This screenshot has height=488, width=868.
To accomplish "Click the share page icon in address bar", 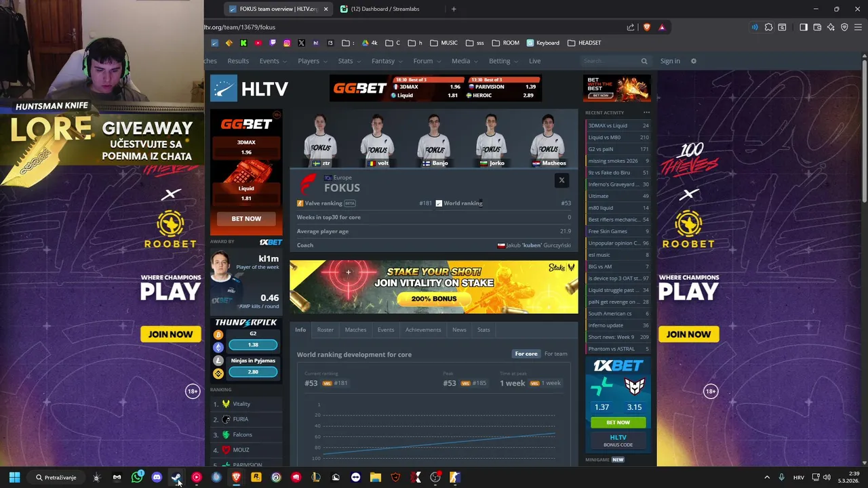I will [631, 27].
